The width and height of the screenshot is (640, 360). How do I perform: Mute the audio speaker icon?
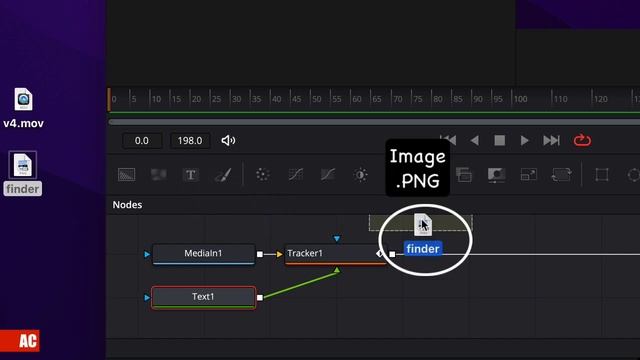point(228,140)
